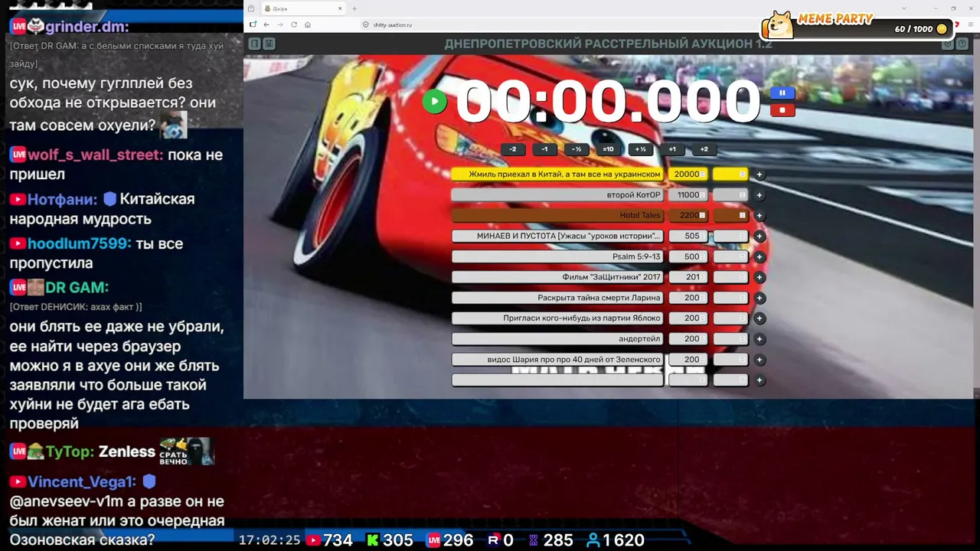
Task: Click the plus icon for the "Psalm 5:9-13" lot
Action: tap(759, 257)
